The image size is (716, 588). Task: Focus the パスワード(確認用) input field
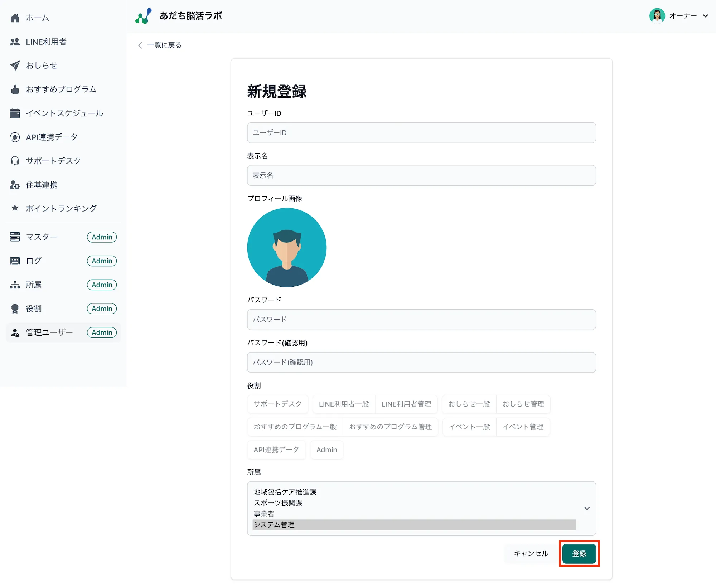[421, 362]
